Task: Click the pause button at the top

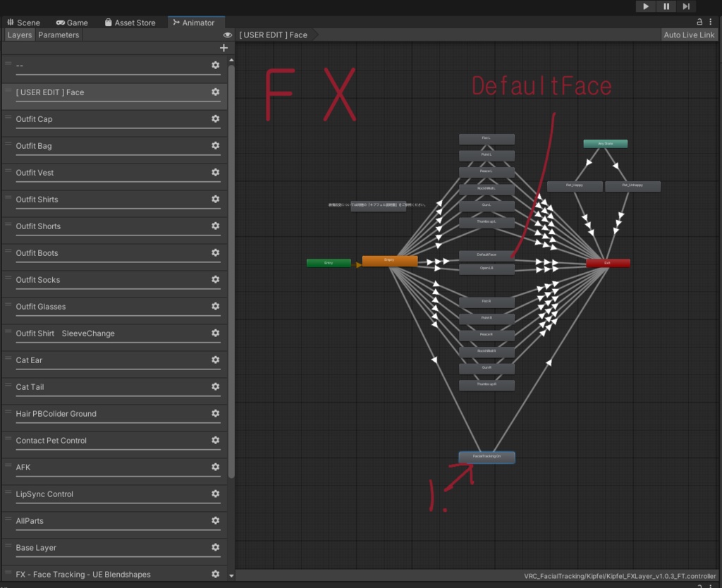Action: click(x=666, y=6)
